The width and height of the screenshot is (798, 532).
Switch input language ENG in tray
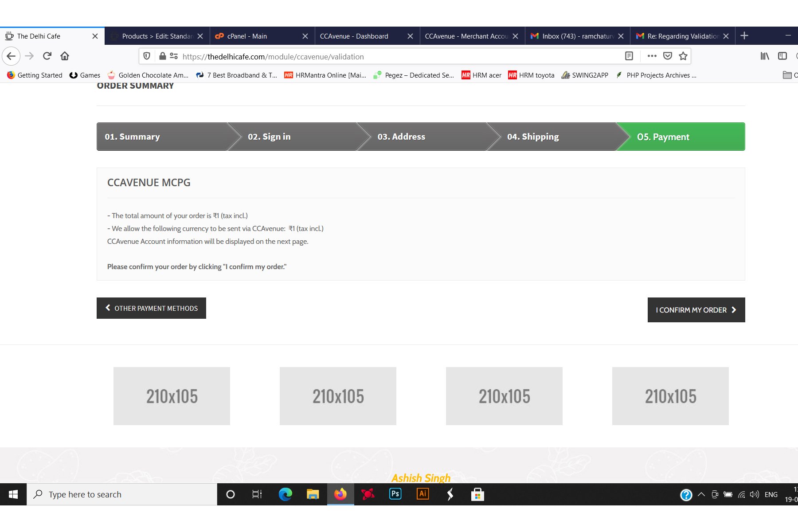771,494
